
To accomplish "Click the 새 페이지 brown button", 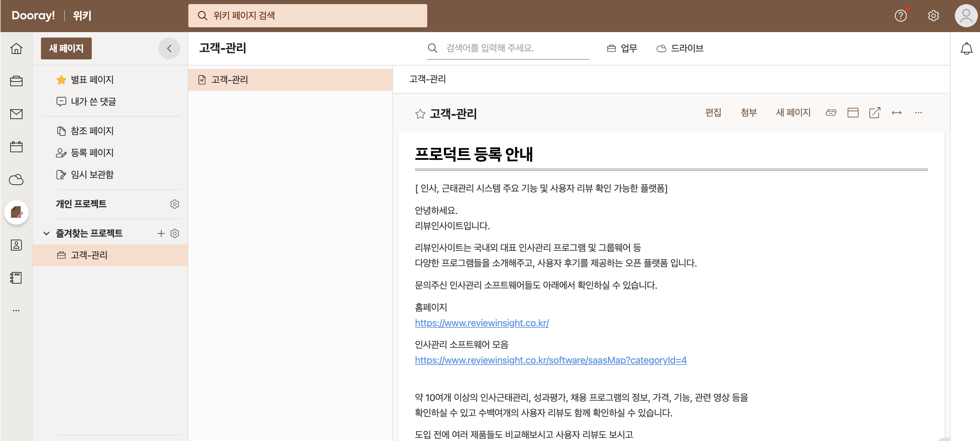I will (x=66, y=48).
